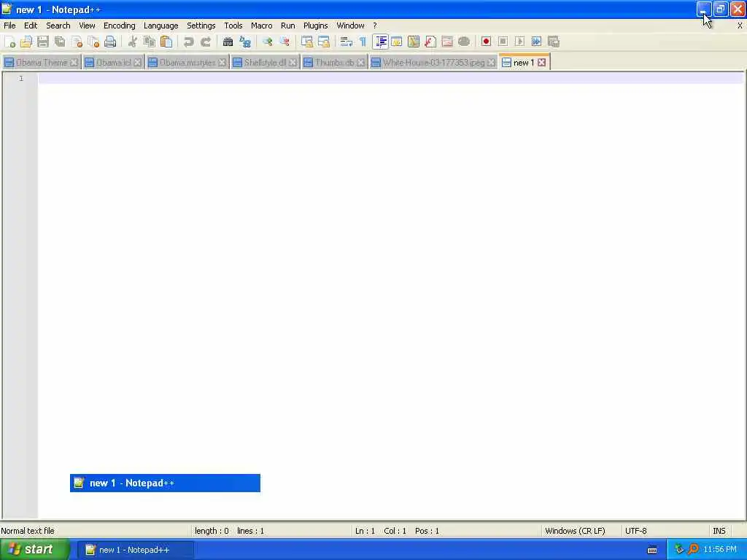Open a file using the folder icon
Image resolution: width=747 pixels, height=560 pixels.
pos(26,42)
